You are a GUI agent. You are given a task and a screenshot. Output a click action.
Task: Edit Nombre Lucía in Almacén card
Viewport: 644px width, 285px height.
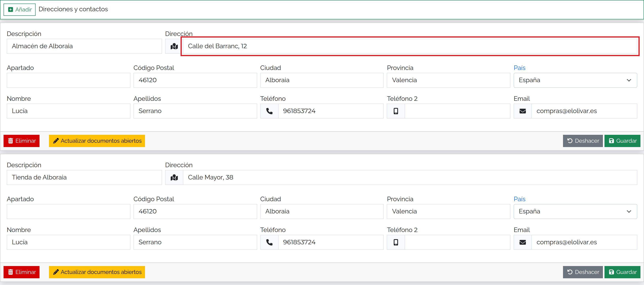69,111
